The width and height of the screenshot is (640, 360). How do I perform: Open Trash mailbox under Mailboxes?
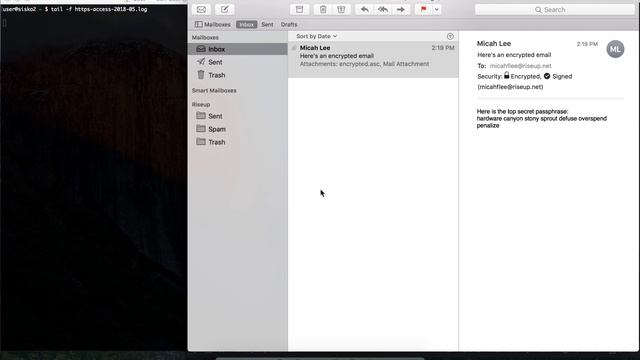pyautogui.click(x=238, y=75)
